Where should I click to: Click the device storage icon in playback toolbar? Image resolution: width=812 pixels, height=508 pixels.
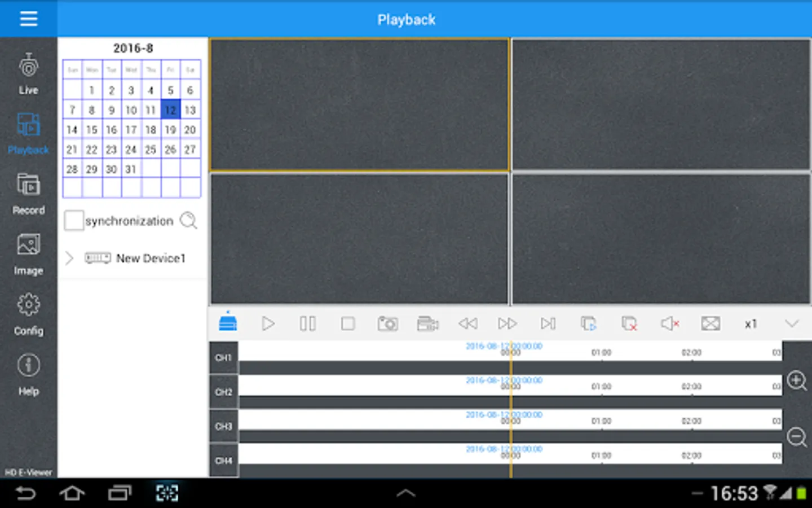(x=228, y=323)
